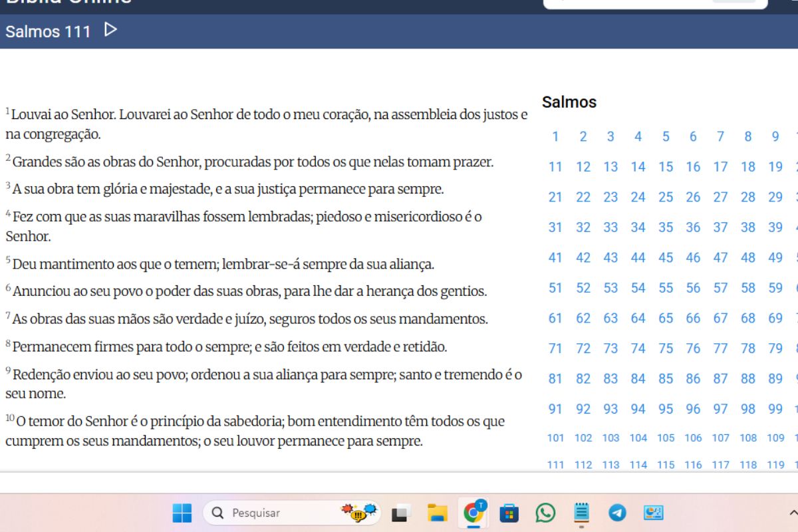798x532 pixels.
Task: Open Telegram from the taskbar
Action: (x=617, y=512)
